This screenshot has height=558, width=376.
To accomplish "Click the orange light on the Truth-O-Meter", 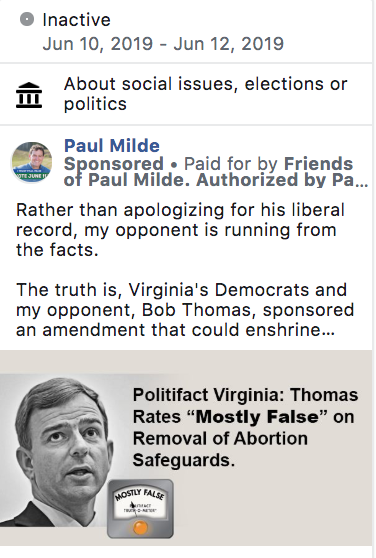I will pyautogui.click(x=140, y=527).
